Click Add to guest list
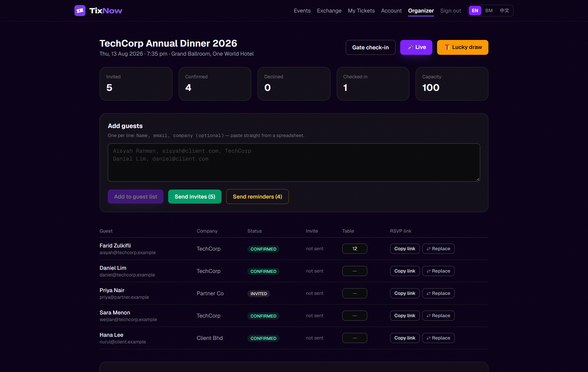 click(135, 197)
